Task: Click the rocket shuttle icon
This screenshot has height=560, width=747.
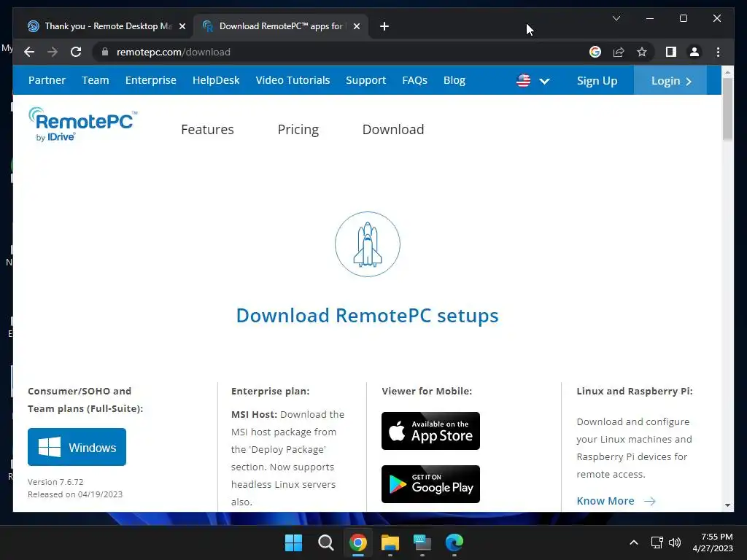Action: [368, 244]
